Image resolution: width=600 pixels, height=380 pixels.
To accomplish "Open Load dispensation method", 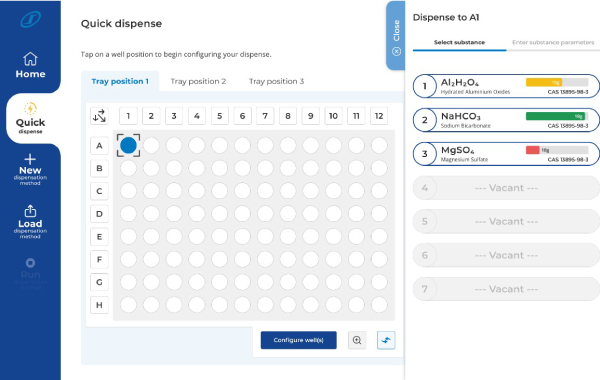I will coord(30,222).
